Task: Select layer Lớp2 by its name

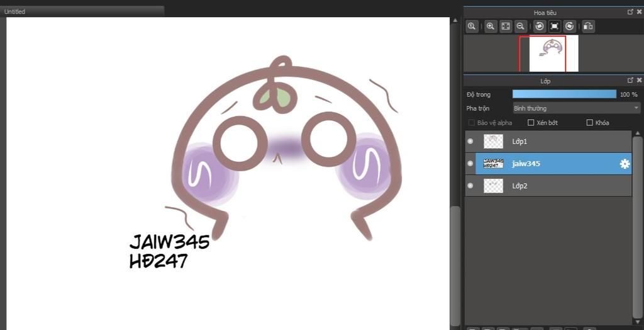Action: (x=519, y=186)
